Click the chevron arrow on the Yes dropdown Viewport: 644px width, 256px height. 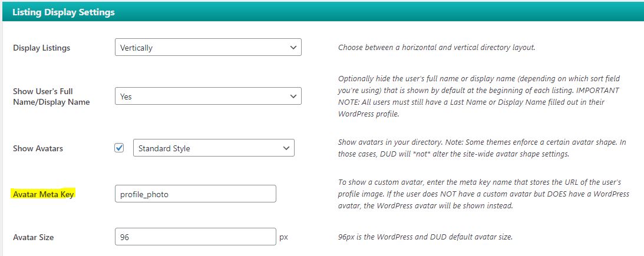(293, 96)
